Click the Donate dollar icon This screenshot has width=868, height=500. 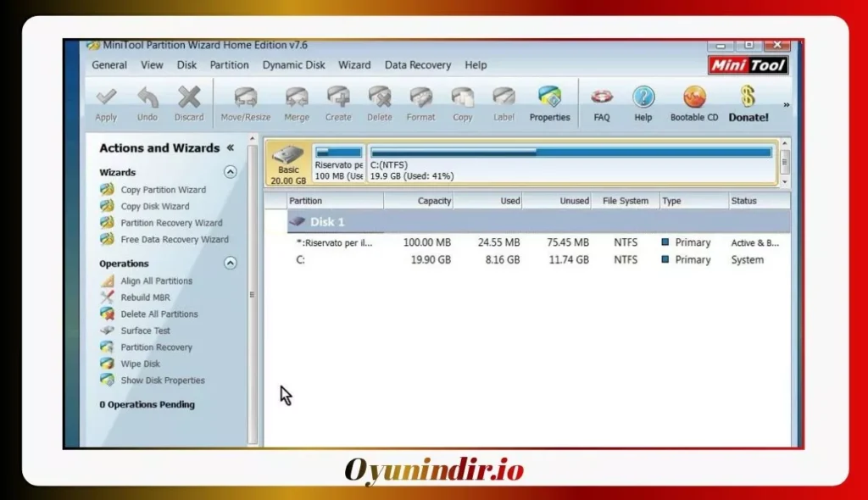748,97
